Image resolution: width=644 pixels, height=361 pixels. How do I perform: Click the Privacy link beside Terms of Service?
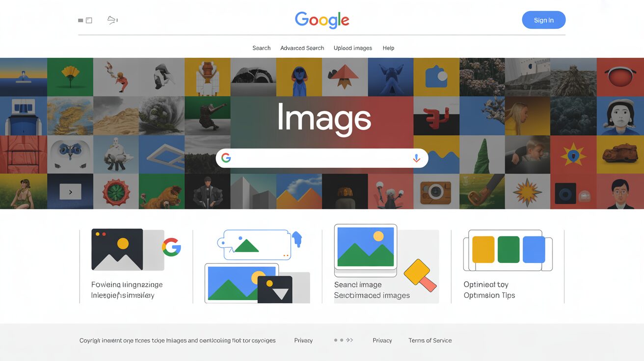click(x=382, y=340)
